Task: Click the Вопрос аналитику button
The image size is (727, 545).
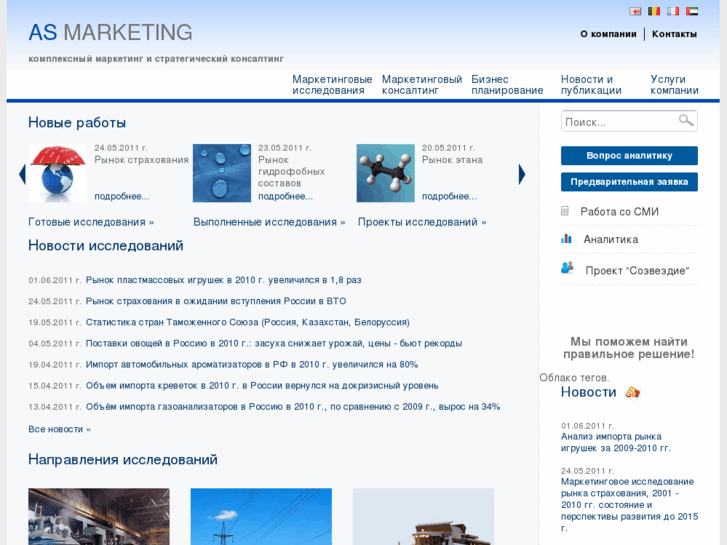Action: point(629,156)
